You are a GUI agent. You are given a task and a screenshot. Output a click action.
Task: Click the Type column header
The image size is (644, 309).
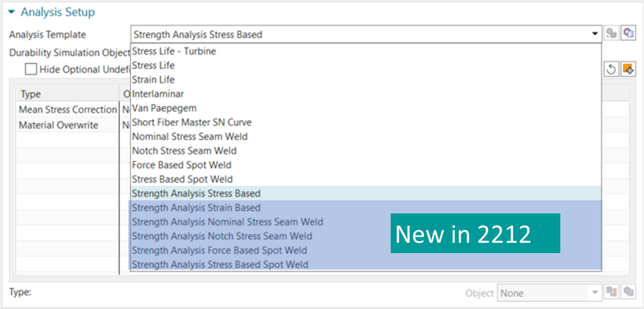coord(31,94)
